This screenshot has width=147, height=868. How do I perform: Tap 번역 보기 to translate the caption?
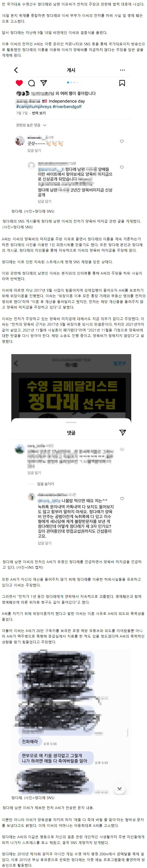pos(39,113)
